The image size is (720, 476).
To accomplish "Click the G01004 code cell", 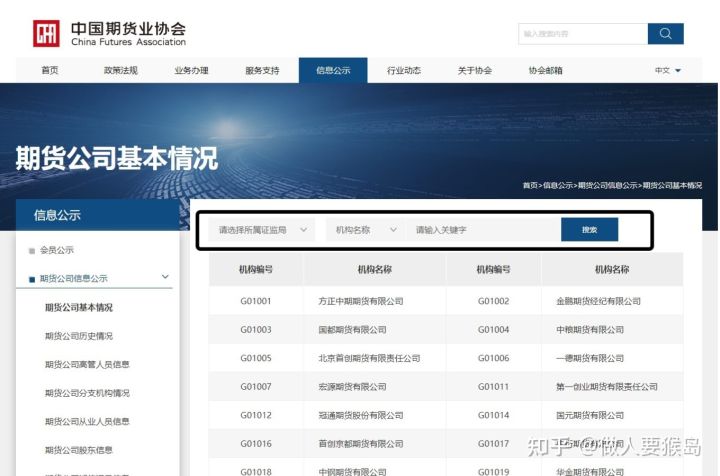I will pyautogui.click(x=494, y=330).
